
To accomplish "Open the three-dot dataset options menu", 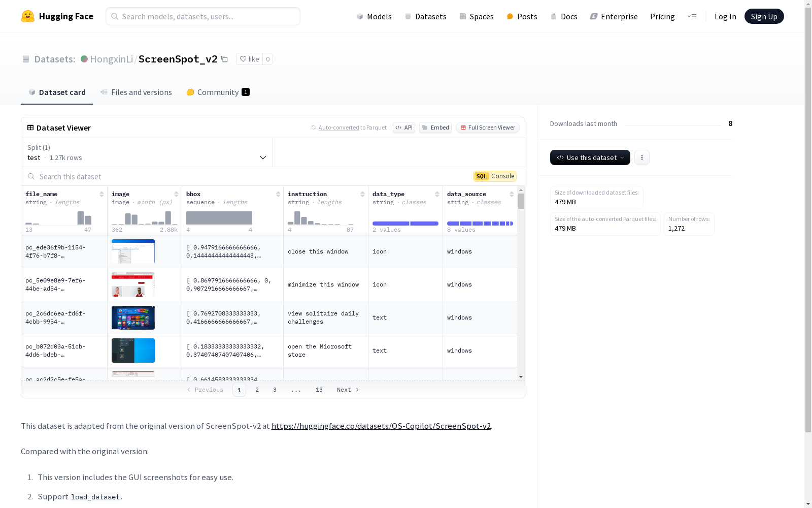I will [642, 157].
